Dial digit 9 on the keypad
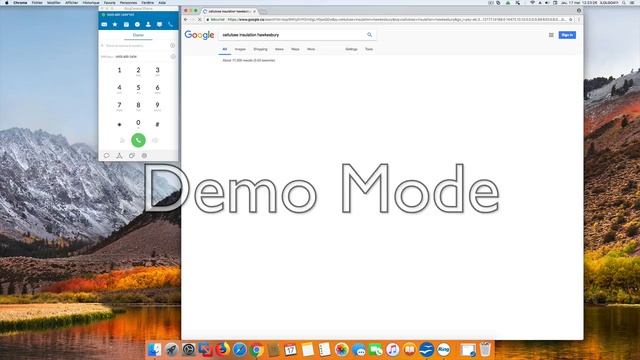Viewport: 640px width, 360px height. pos(157,106)
